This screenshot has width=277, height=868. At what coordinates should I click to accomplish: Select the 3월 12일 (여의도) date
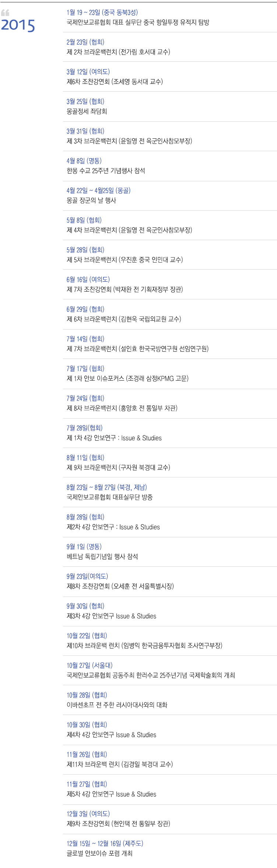[88, 72]
